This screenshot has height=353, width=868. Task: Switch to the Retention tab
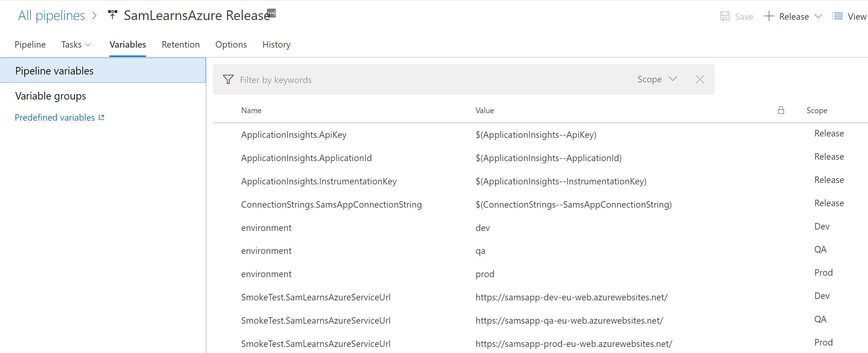tap(180, 44)
